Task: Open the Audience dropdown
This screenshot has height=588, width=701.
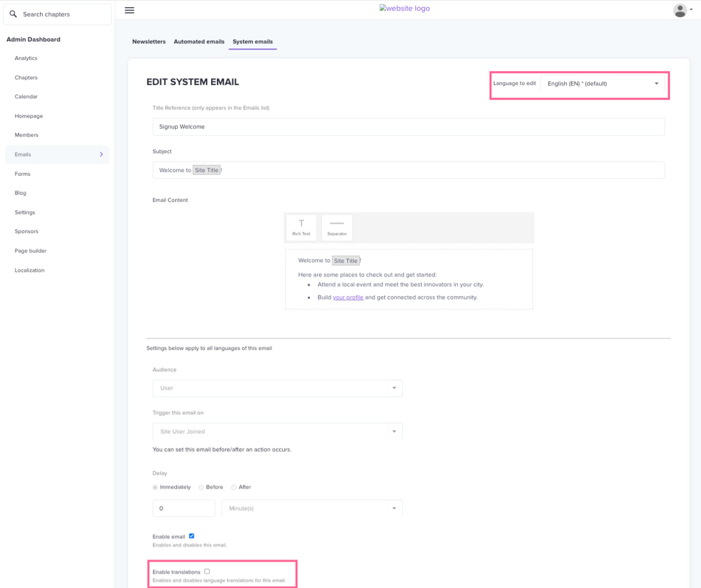Action: 277,388
